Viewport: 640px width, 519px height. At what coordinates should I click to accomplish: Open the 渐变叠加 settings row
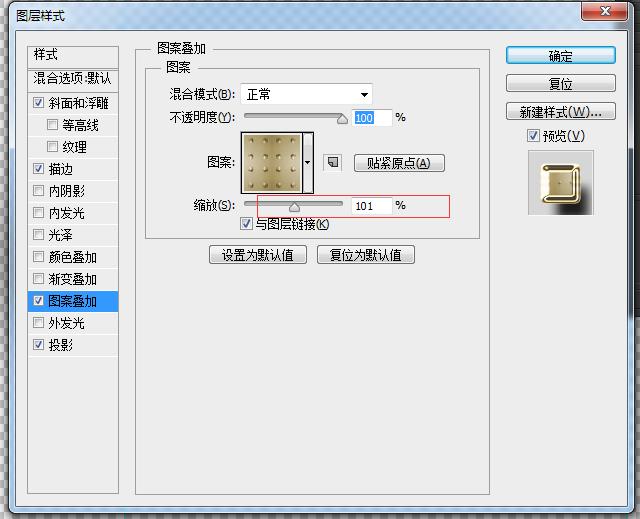click(73, 279)
